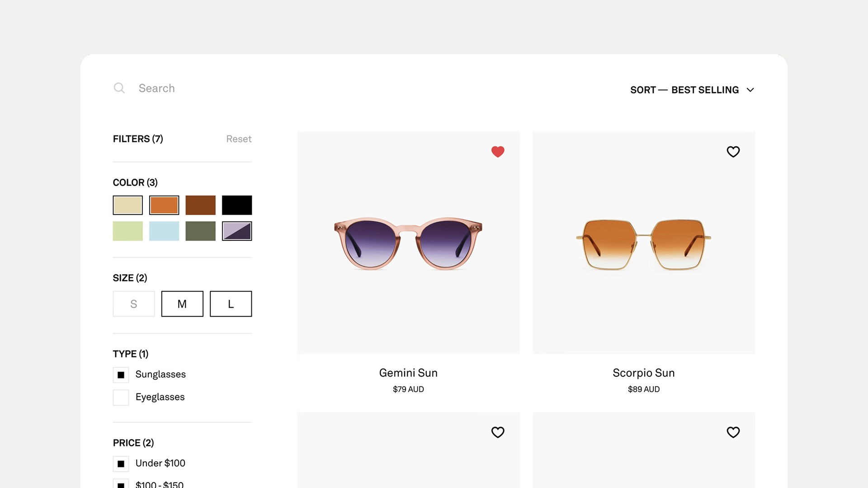
Task: Favorite Scorpio Sun with its heart icon
Action: (733, 152)
